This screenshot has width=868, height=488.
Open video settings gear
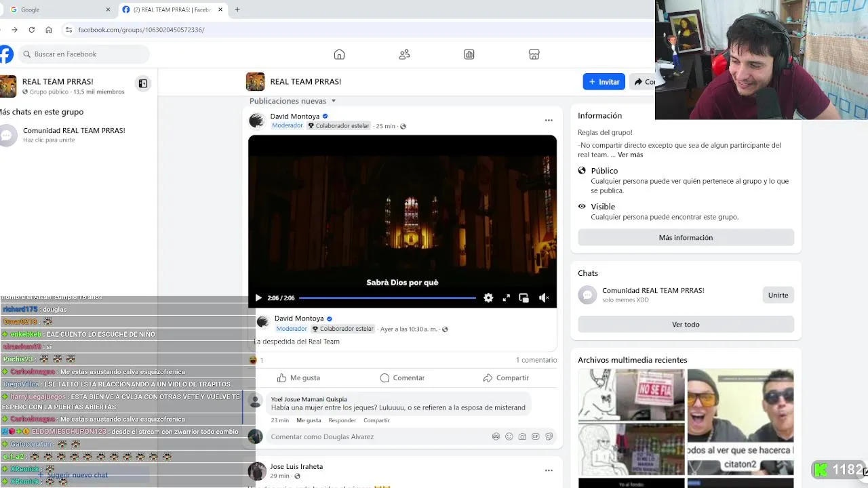(x=488, y=298)
